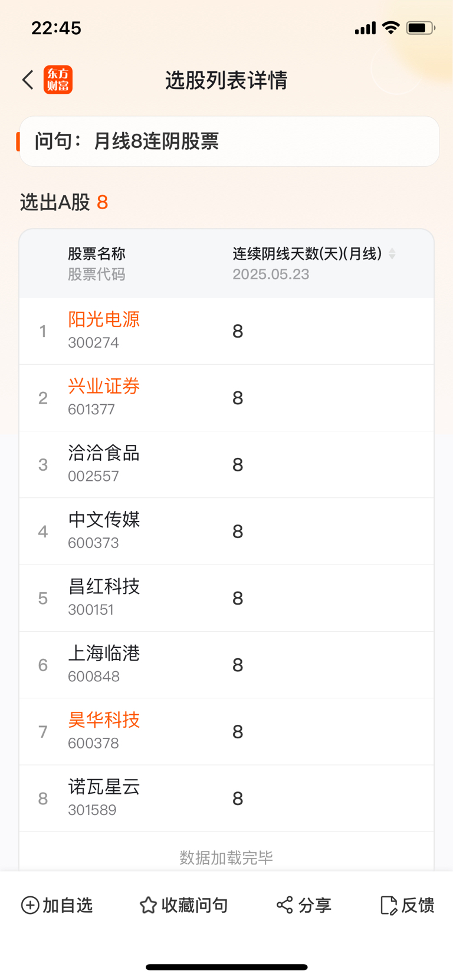Tap the 反馈 feedback icon
This screenshot has height=980, width=453.
click(389, 905)
